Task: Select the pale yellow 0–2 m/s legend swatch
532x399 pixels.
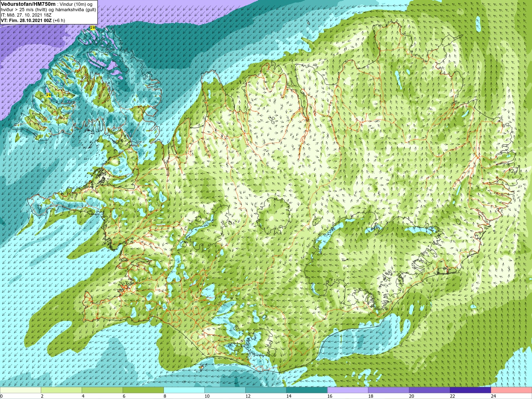Action: [21, 390]
